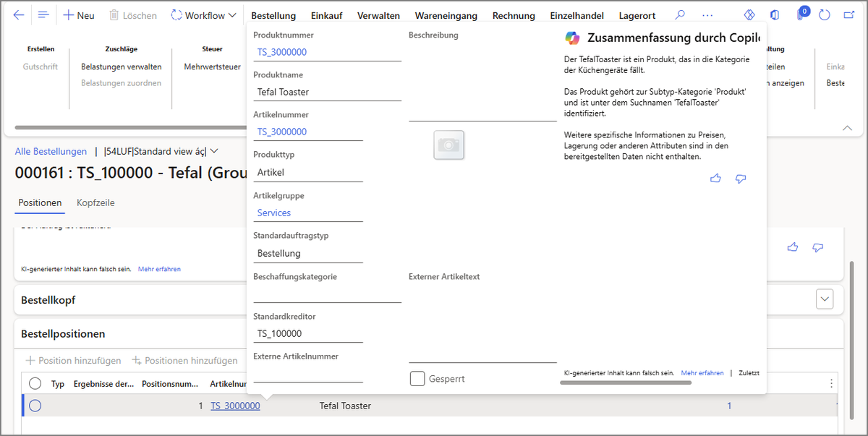Open the Wareneingang tab

click(x=446, y=15)
